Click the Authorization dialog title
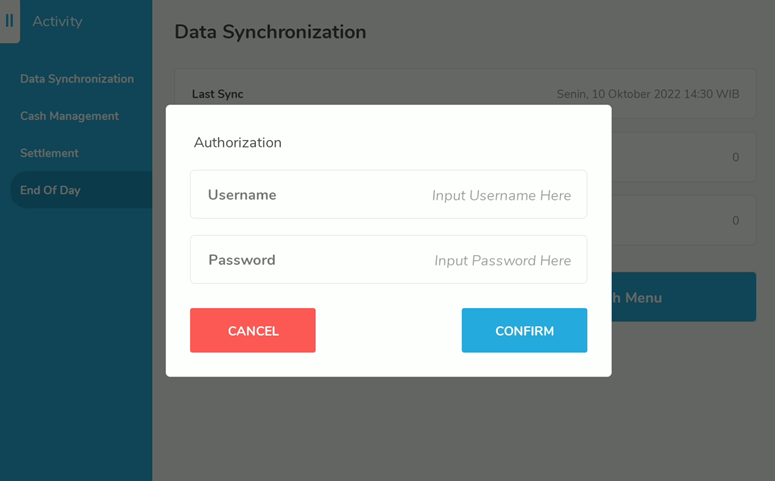The width and height of the screenshot is (775, 481). pyautogui.click(x=238, y=142)
